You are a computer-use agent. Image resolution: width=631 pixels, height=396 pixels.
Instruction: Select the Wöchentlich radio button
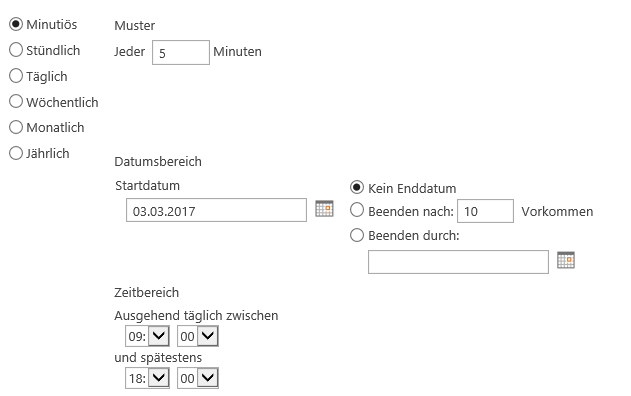(16, 101)
